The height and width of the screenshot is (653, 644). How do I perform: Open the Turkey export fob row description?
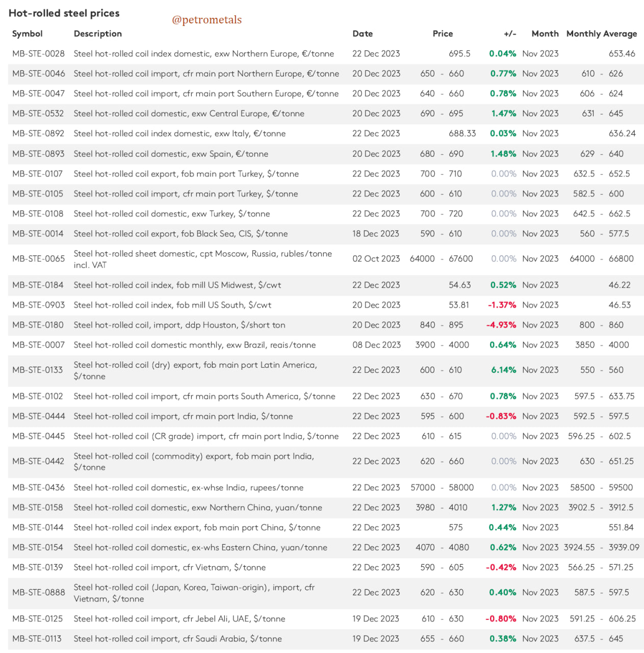click(x=186, y=173)
